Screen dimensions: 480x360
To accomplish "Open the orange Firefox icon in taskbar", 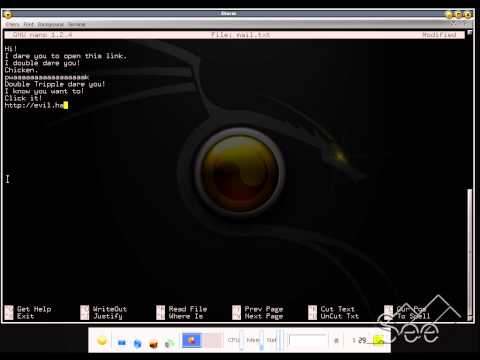I will [153, 344].
